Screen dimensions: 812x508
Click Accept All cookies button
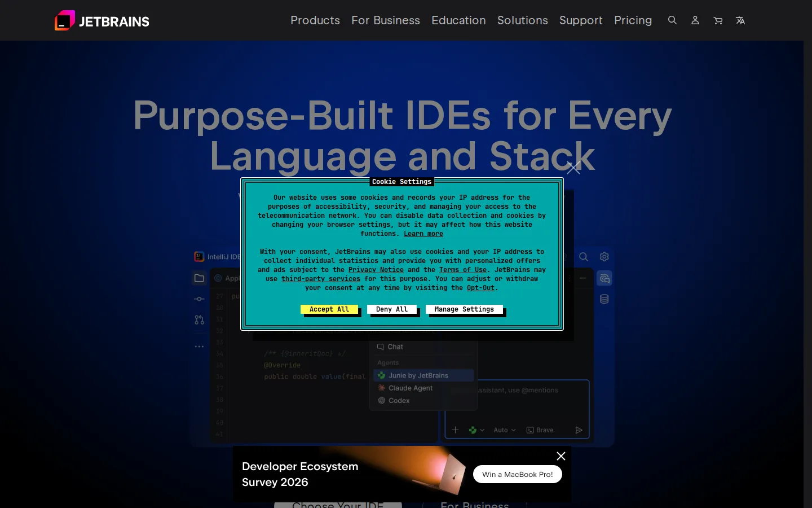tap(329, 309)
